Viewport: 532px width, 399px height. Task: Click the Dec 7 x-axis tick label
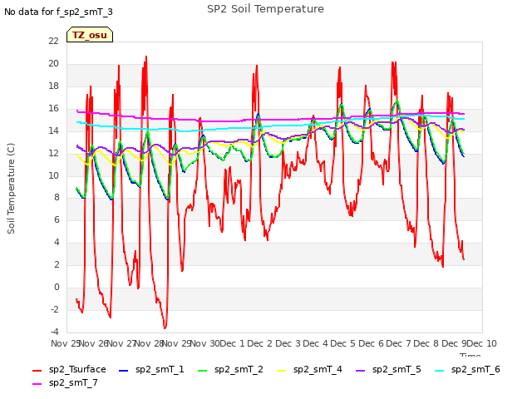[399, 343]
